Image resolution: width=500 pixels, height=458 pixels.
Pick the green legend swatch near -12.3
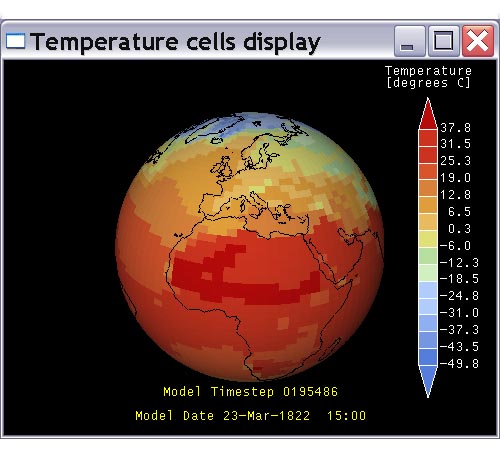(428, 256)
